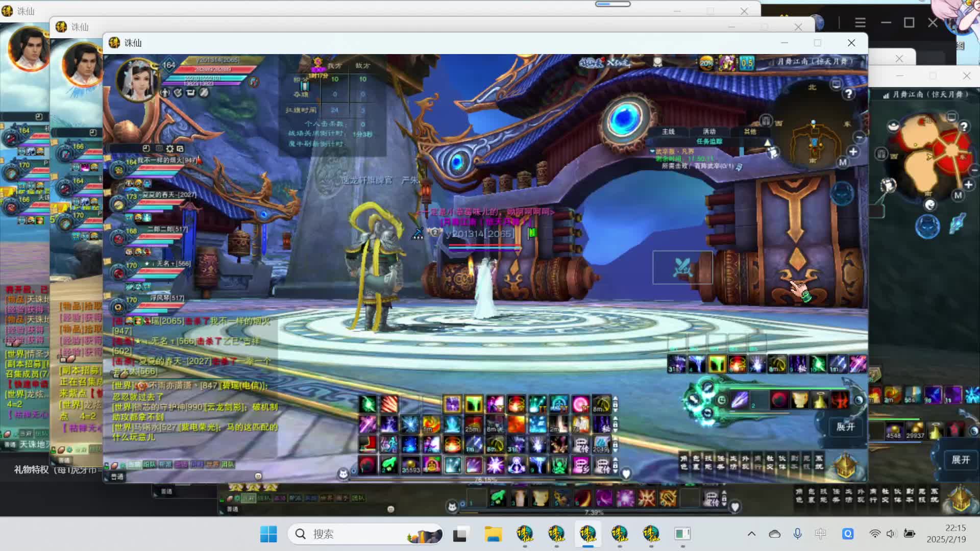Image resolution: width=980 pixels, height=551 pixels.
Task: Expand the 展开 button beside item bar
Action: click(x=845, y=427)
